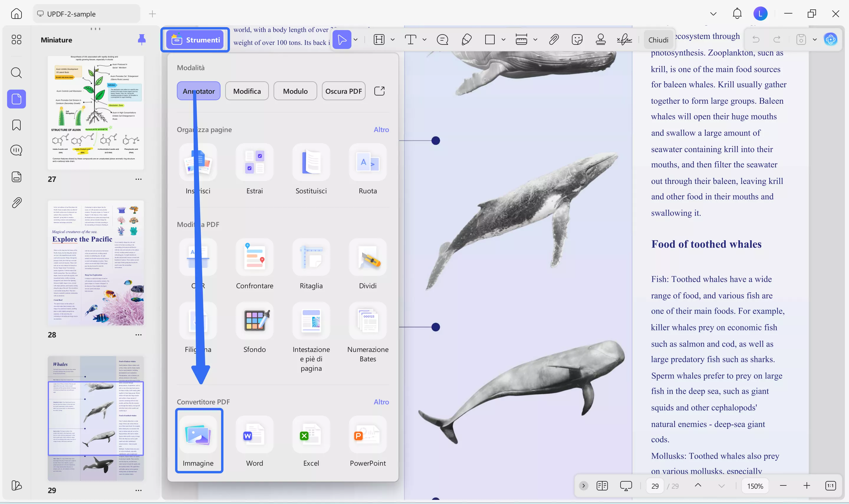Select the UPDF-2-sample document tab
The height and width of the screenshot is (504, 849).
[86, 14]
